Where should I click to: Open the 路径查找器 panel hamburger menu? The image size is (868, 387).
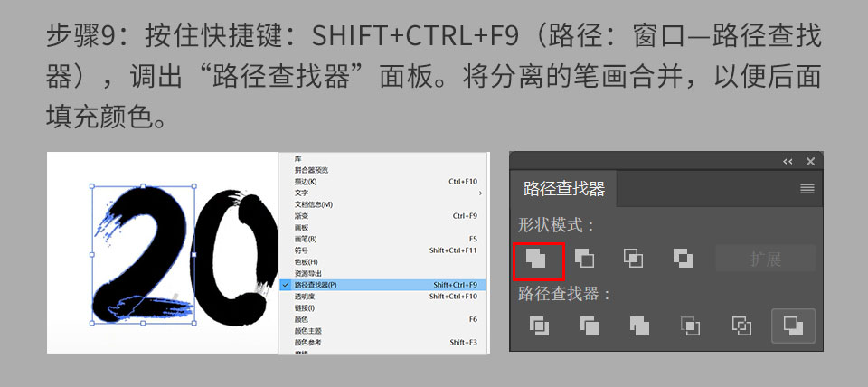click(807, 189)
